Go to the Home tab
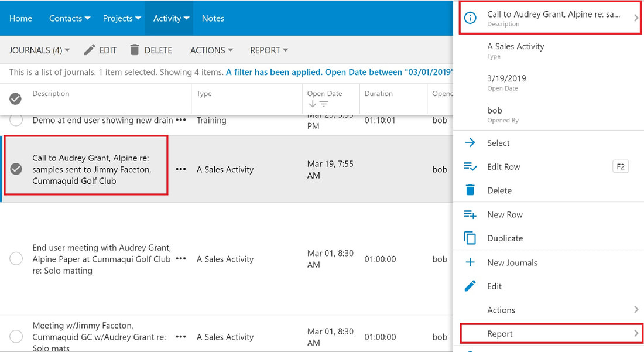This screenshot has height=352, width=644. [x=20, y=18]
